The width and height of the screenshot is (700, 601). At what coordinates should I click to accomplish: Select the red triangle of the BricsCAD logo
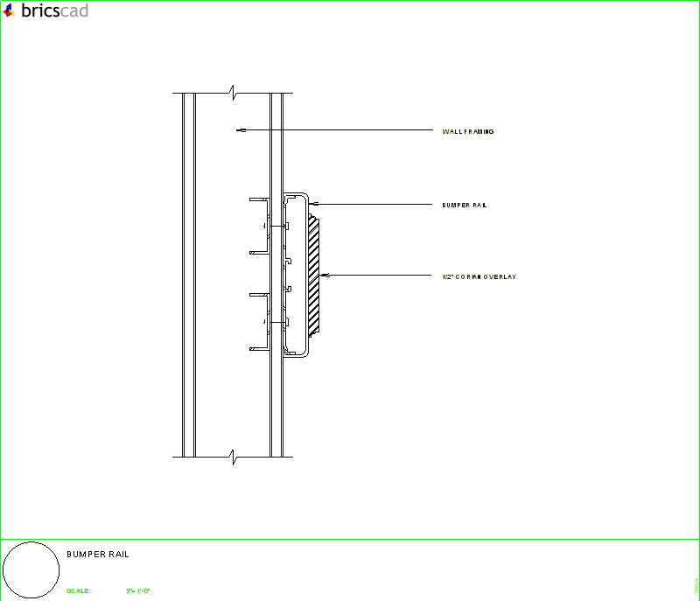pyautogui.click(x=9, y=10)
